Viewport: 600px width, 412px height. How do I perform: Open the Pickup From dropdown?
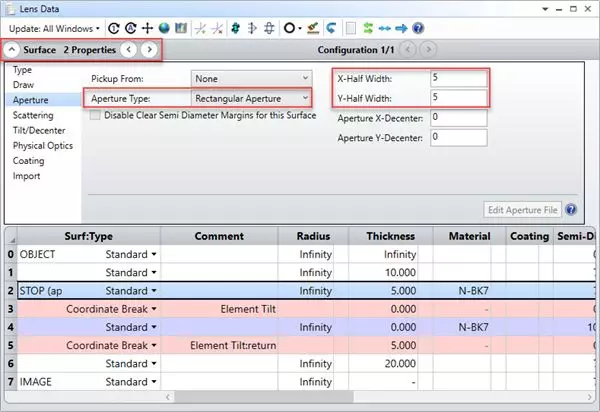point(250,77)
